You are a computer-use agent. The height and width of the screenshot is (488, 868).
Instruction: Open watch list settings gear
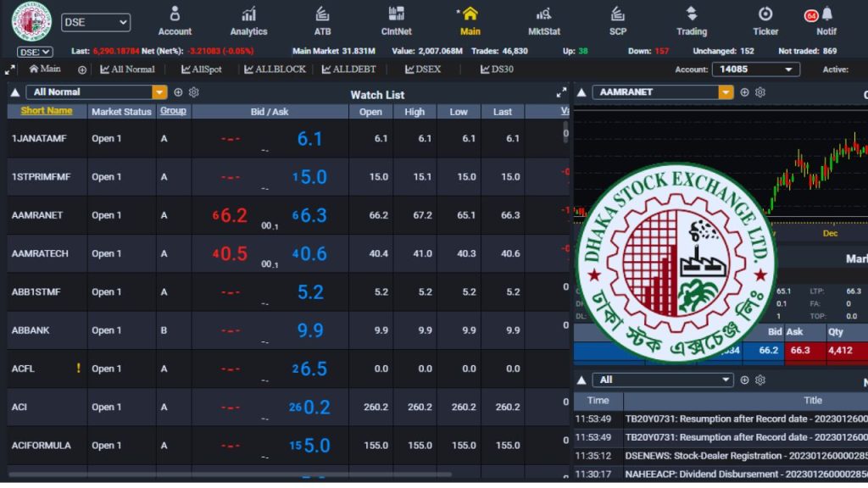tap(193, 92)
